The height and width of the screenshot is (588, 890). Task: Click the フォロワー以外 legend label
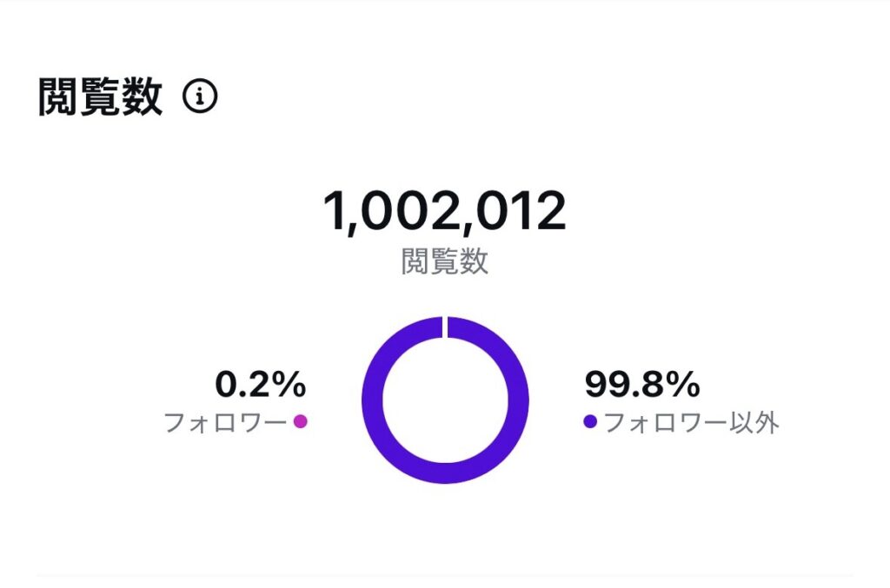click(691, 422)
